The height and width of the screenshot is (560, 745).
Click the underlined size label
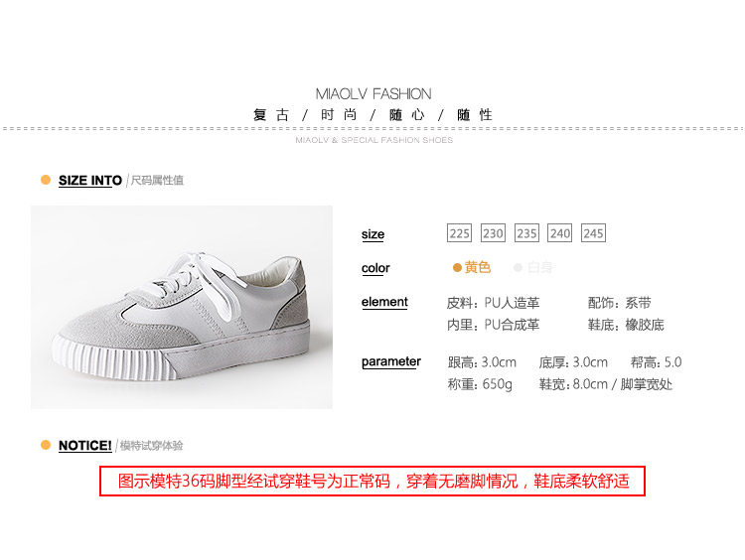pos(372,234)
